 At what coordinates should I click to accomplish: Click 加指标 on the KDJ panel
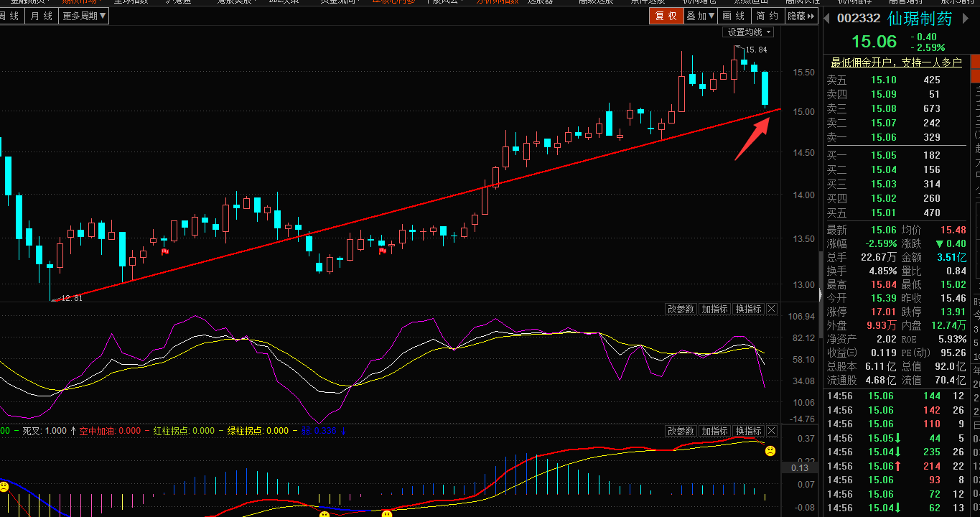point(715,309)
